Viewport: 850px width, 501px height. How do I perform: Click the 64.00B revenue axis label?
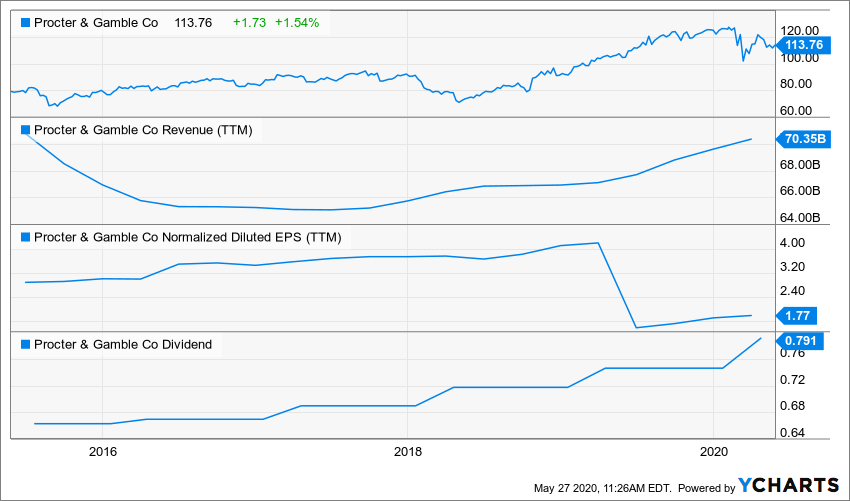coord(802,217)
